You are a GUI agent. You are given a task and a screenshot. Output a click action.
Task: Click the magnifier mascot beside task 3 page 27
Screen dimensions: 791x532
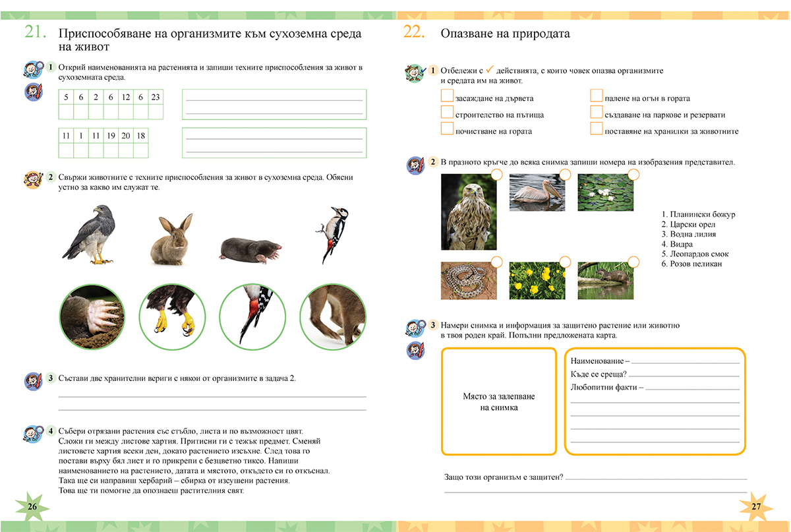tap(415, 328)
